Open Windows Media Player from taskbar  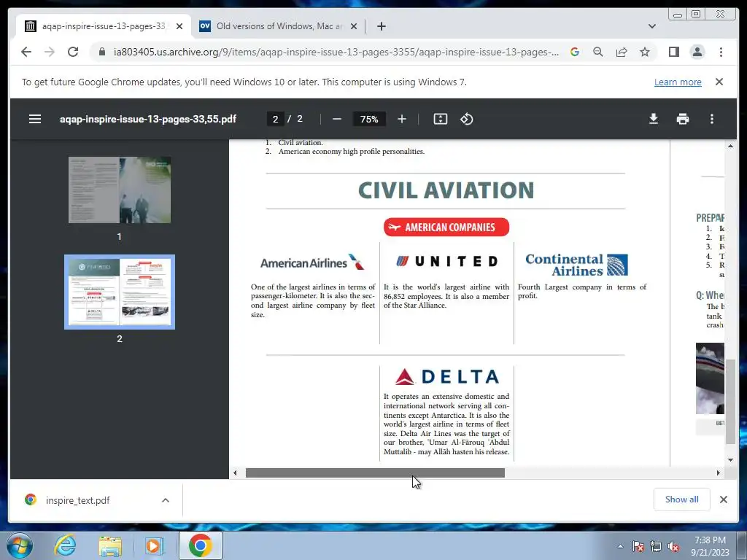point(153,545)
